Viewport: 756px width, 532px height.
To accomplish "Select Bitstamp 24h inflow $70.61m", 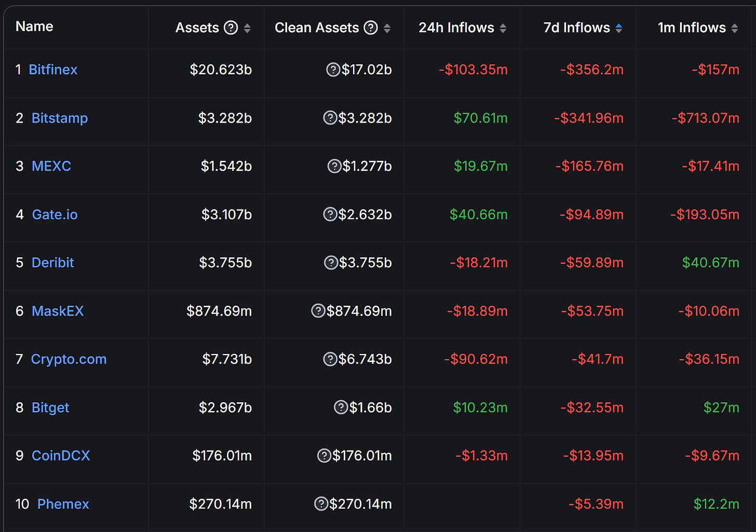I will point(480,118).
